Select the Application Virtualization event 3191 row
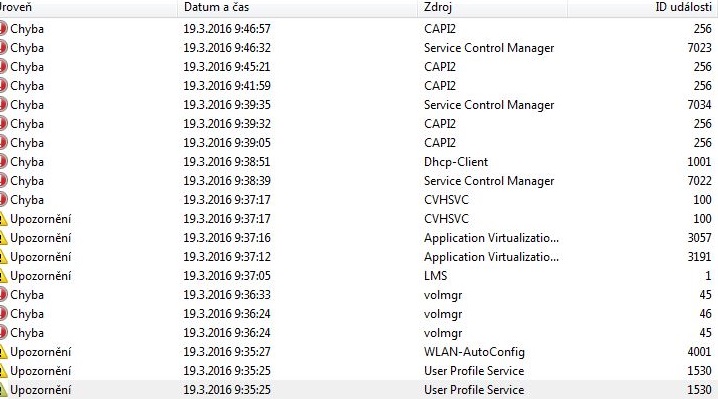Screen dimensions: 718x399 [359, 257]
